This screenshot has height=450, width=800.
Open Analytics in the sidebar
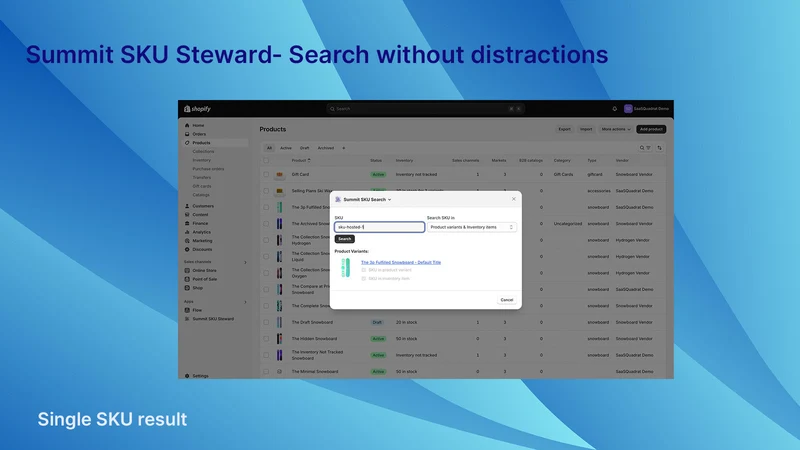(x=201, y=232)
